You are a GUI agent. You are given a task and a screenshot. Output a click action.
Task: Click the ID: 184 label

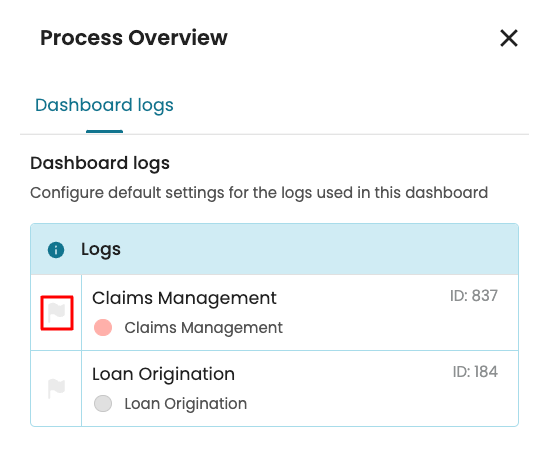[x=475, y=372]
